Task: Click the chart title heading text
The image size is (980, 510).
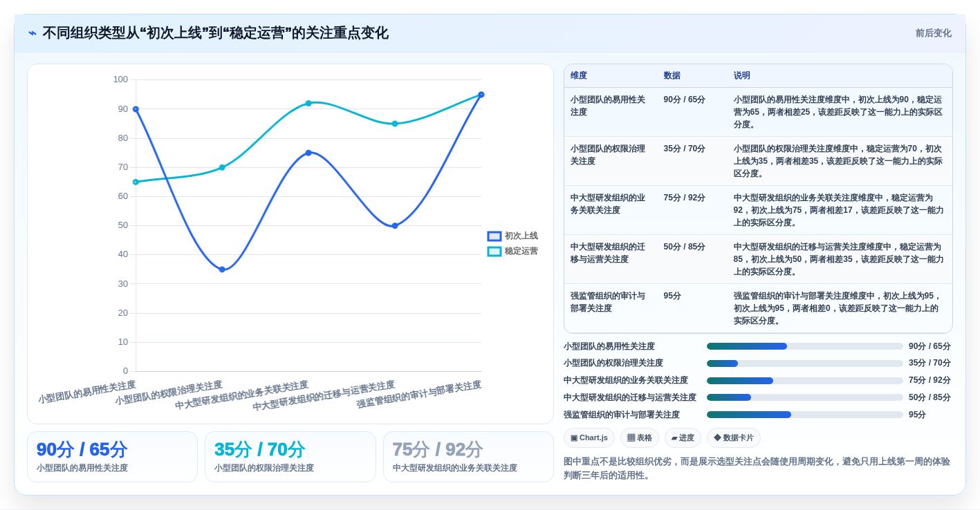Action: coord(215,33)
